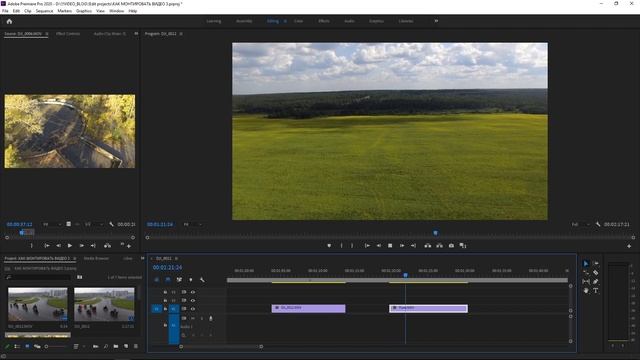Click Insert button in Source monitor

pyautogui.click(x=107, y=246)
